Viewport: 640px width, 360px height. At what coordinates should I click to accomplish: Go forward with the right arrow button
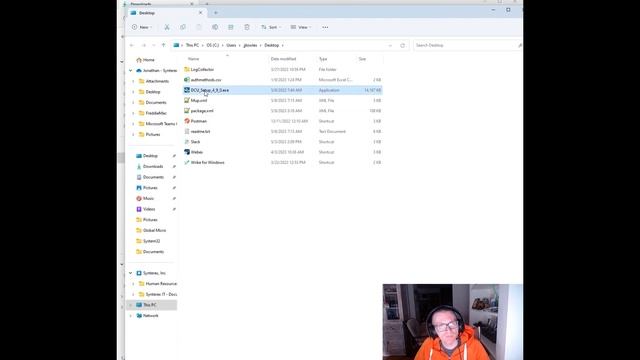coord(144,45)
